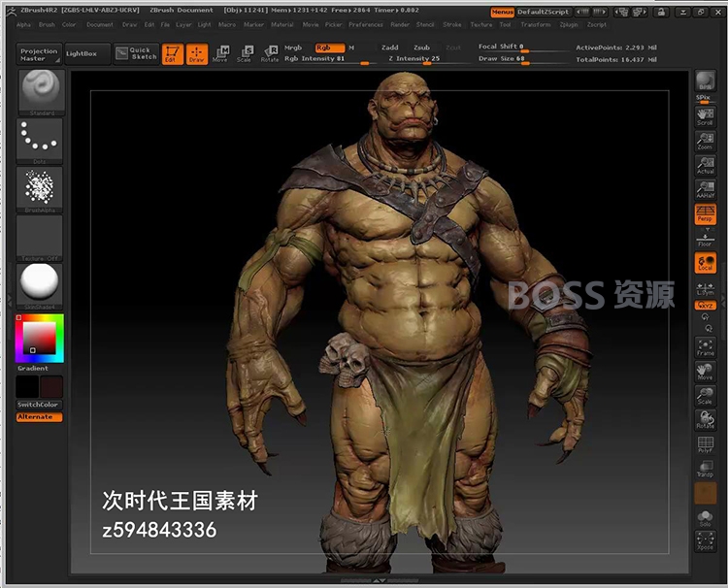
Task: Toggle Edit mode button
Action: coord(172,53)
